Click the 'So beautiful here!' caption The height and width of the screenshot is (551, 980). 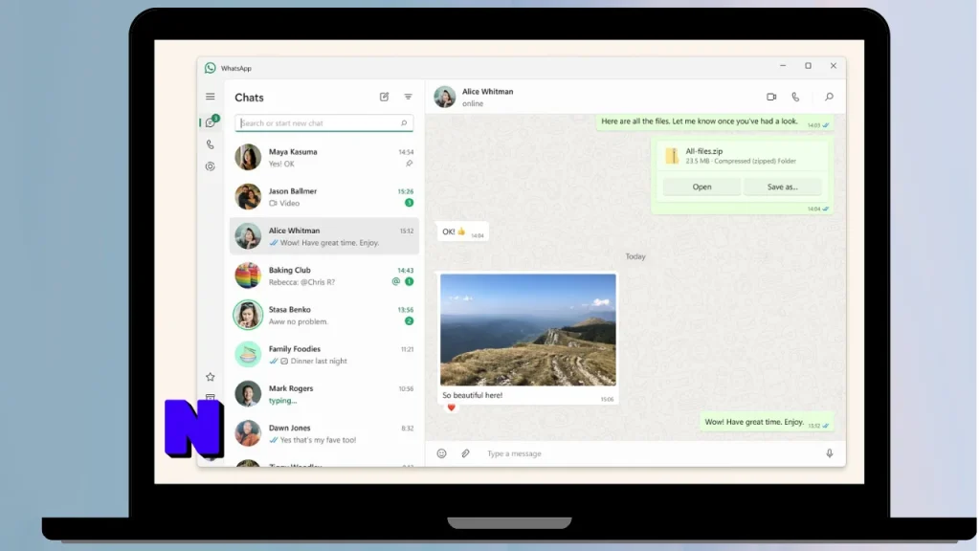coord(472,395)
